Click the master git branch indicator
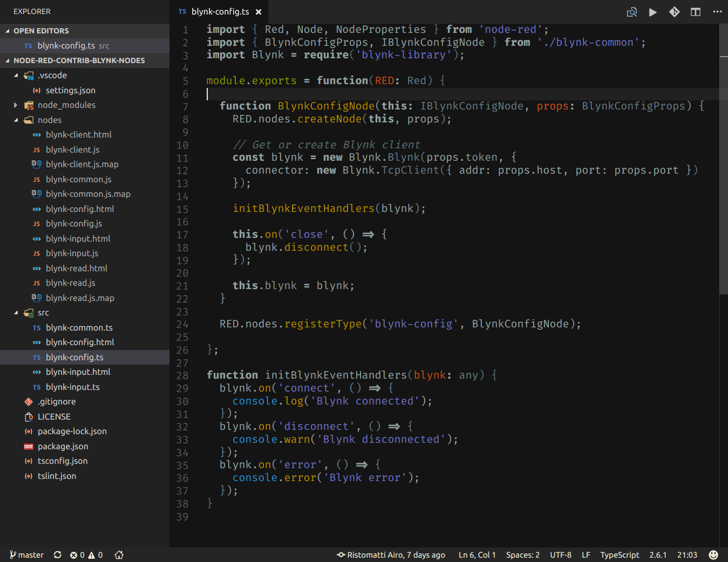 point(26,555)
